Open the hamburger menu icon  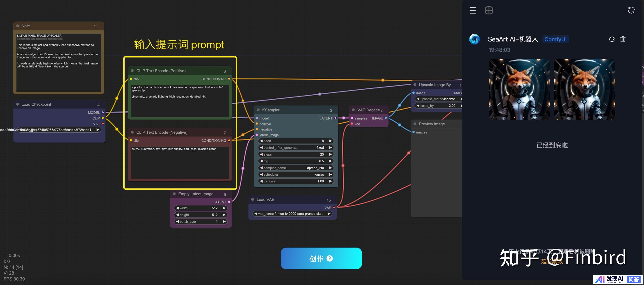473,11
